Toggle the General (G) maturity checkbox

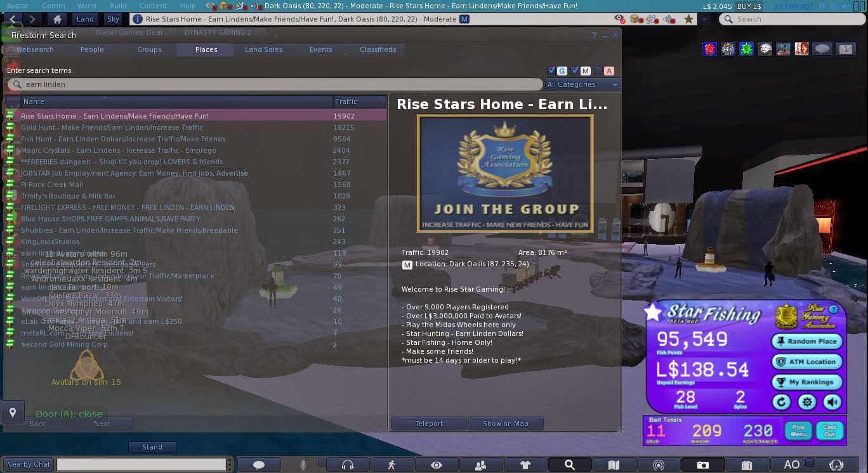pos(551,71)
